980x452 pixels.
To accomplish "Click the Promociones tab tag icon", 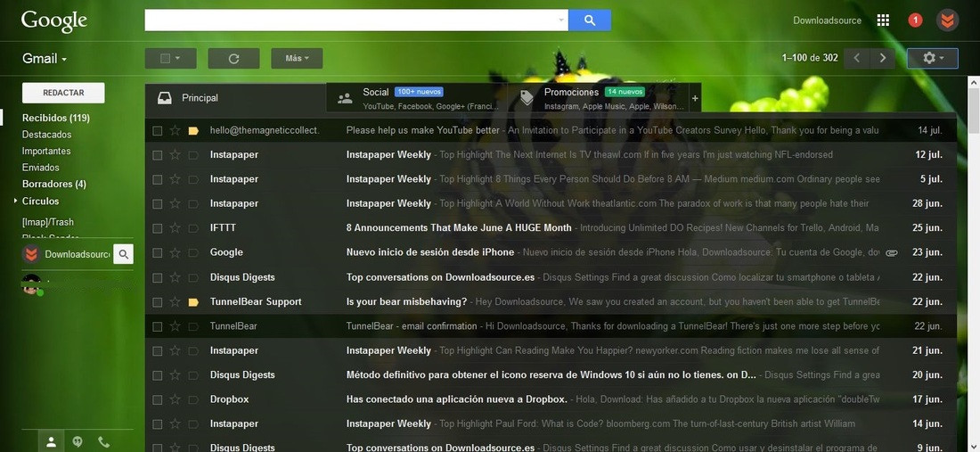I will tap(527, 97).
